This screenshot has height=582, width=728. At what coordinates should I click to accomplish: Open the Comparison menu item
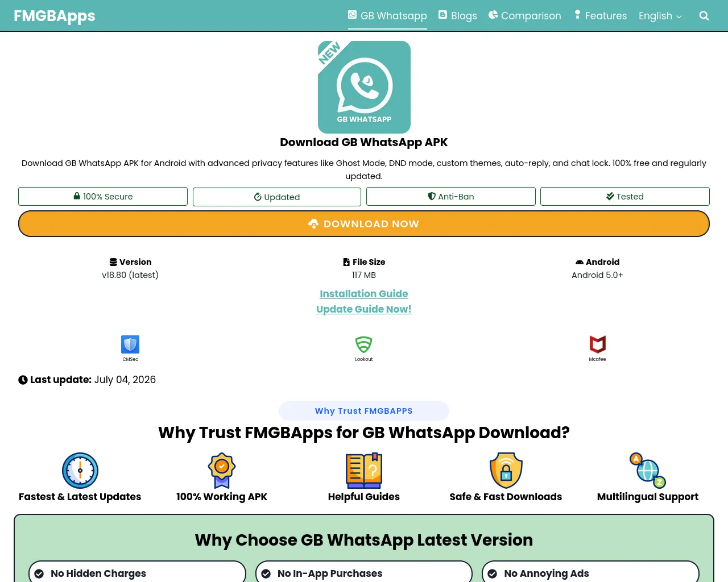click(525, 16)
